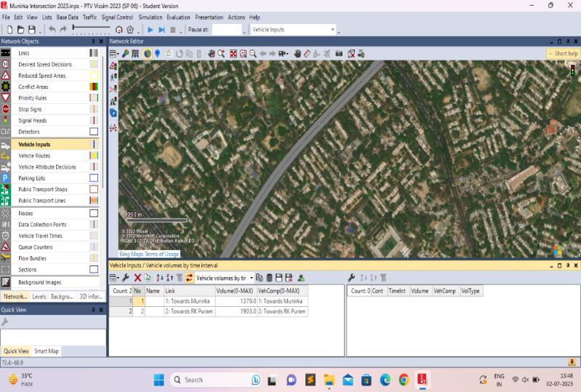Sort vehicle inputs descending Z-A

point(169,278)
